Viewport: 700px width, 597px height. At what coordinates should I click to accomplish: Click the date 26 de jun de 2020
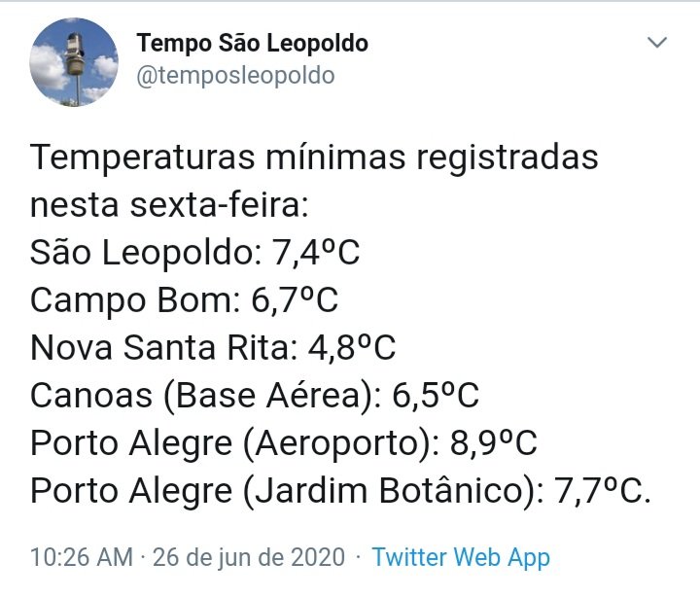pos(249,557)
